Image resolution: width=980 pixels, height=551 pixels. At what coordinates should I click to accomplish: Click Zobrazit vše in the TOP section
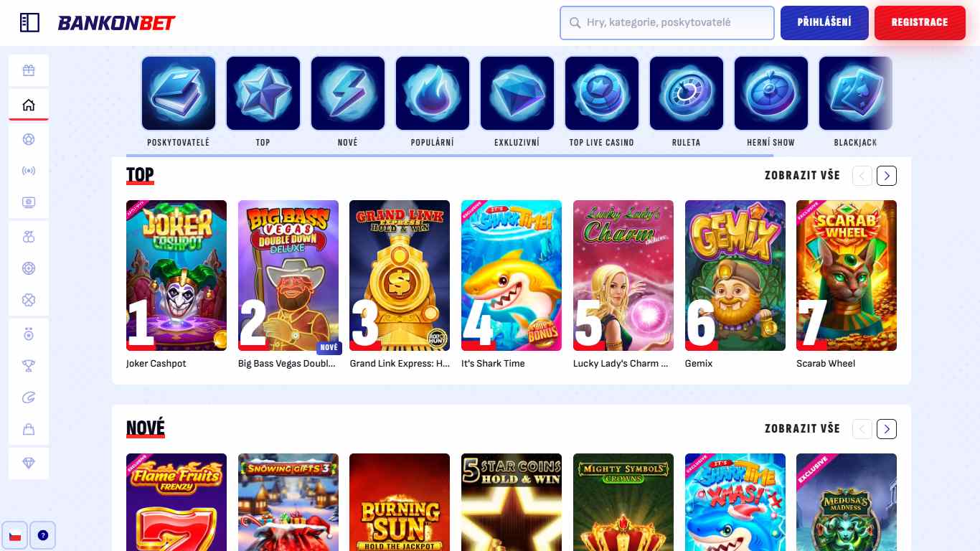(802, 176)
